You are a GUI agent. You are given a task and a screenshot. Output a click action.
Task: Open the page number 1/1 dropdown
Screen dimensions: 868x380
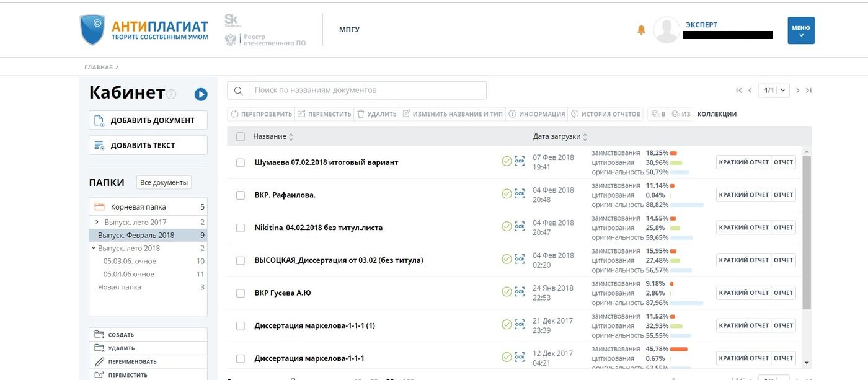pos(775,91)
